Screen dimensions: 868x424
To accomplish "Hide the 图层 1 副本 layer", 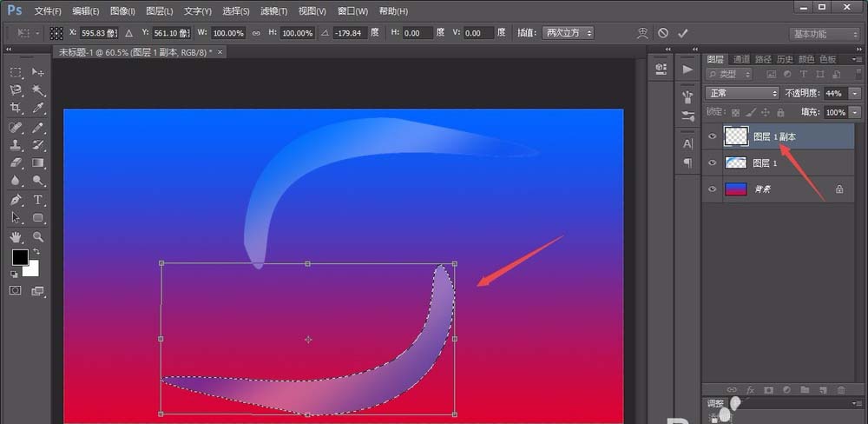I will point(713,136).
